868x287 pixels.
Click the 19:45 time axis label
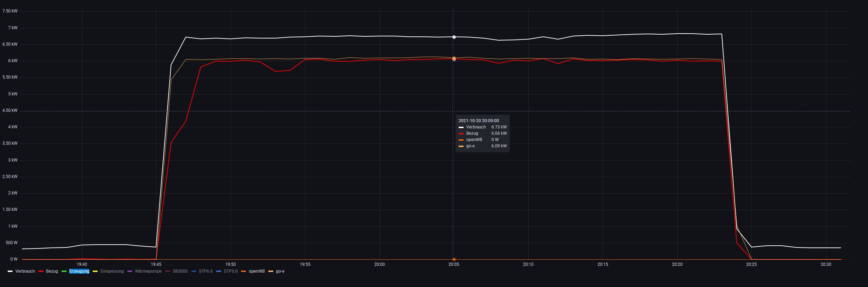click(x=156, y=265)
